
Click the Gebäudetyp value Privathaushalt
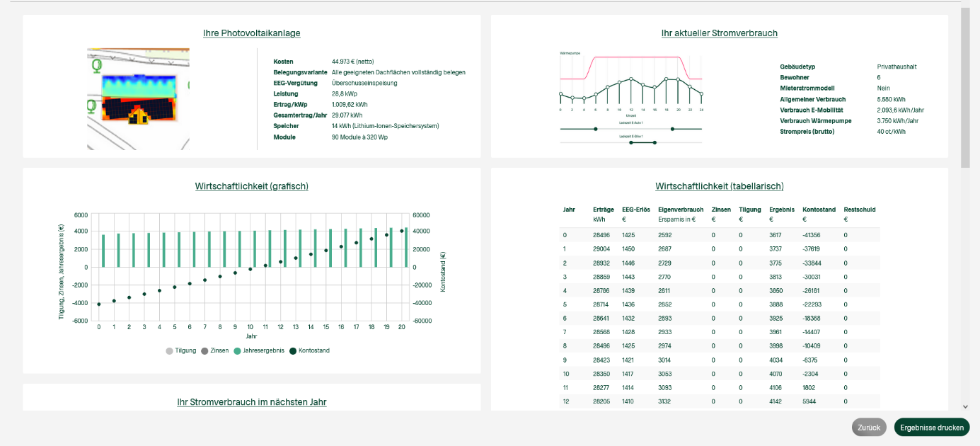897,67
